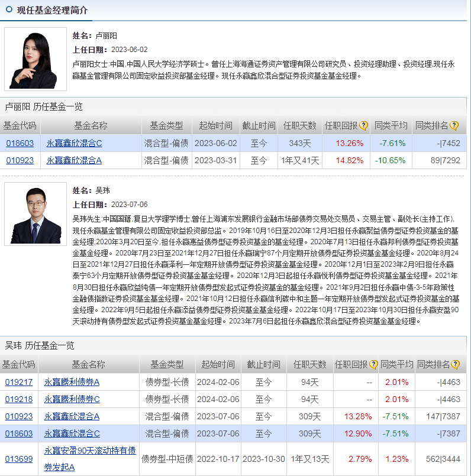Click 姓名 卢丽阳 name line
Screen dimensions: 471x476
pyautogui.click(x=95, y=36)
